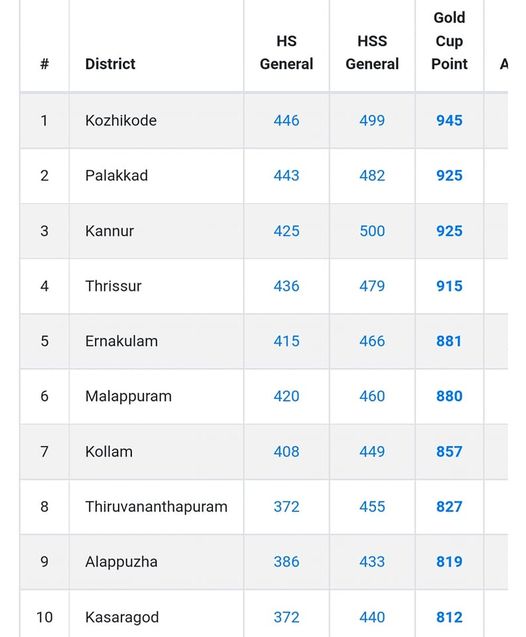This screenshot has width=526, height=637.
Task: Click Kollam's HSS General score 449
Action: pyautogui.click(x=372, y=451)
